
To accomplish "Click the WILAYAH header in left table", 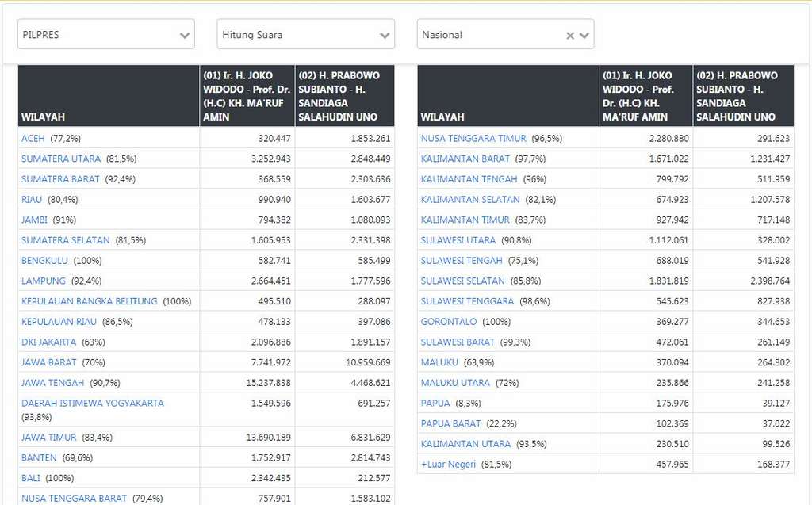I will (x=44, y=117).
